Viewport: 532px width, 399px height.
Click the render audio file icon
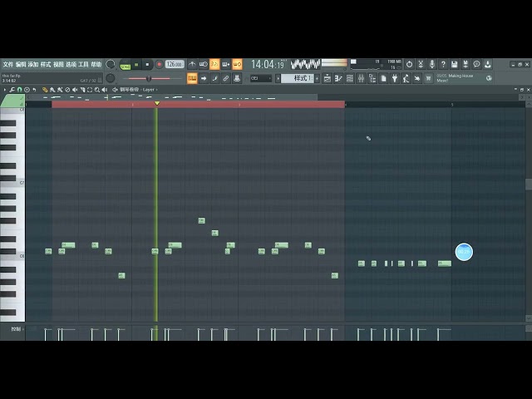[x=465, y=64]
